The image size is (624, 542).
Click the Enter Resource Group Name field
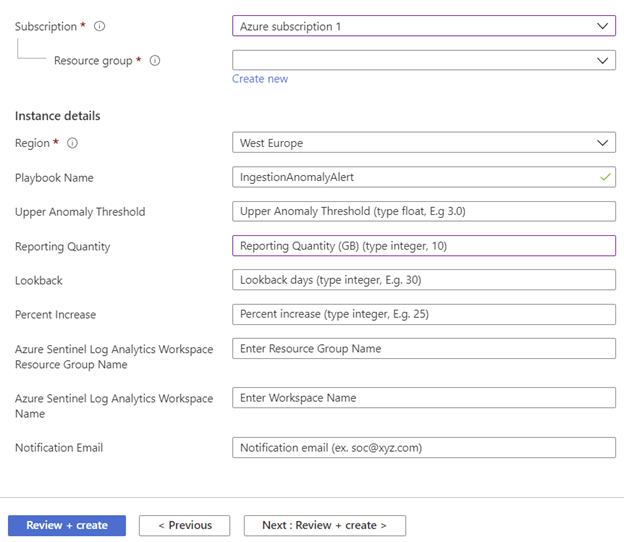423,349
